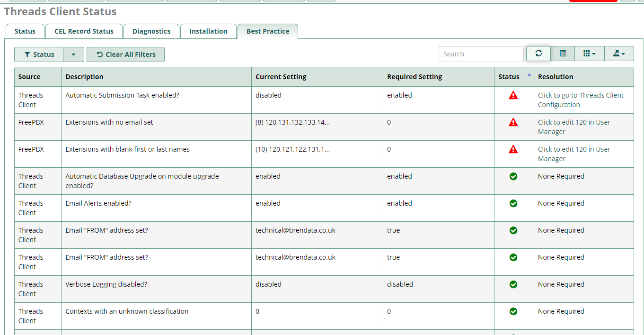Click 'Email Alerts enabled?' description

pos(98,203)
